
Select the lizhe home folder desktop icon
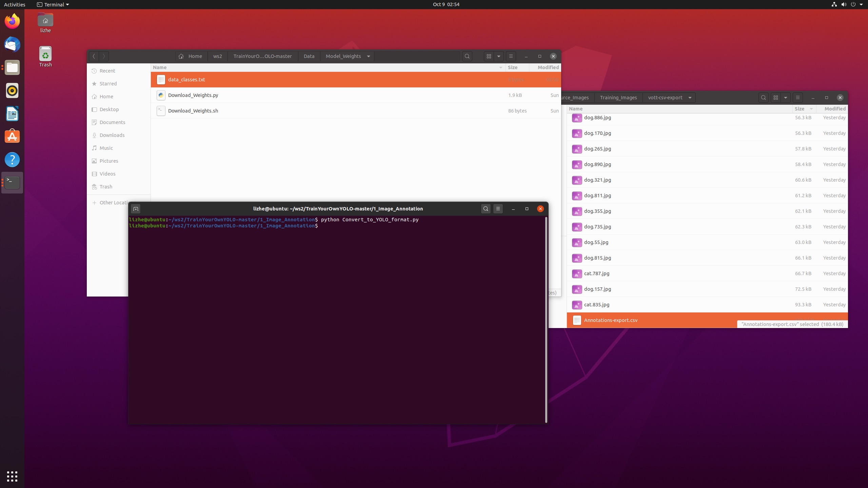click(x=45, y=23)
